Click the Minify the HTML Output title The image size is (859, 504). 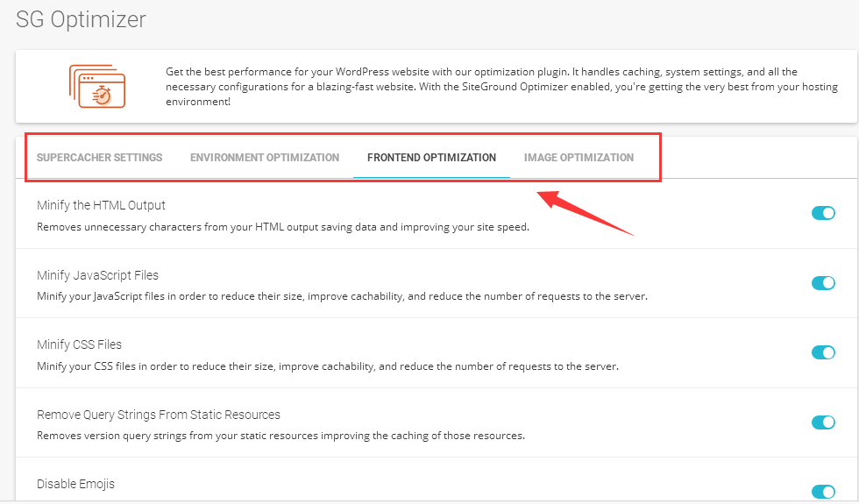(x=101, y=205)
